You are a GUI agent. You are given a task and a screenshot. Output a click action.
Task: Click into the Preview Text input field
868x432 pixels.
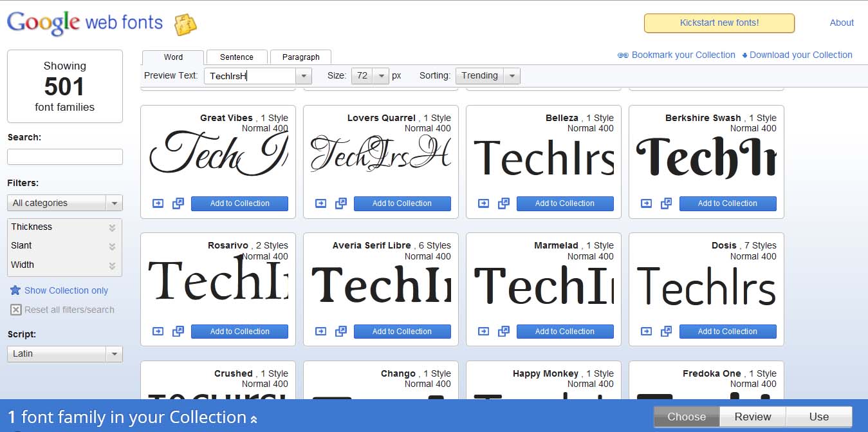(250, 76)
